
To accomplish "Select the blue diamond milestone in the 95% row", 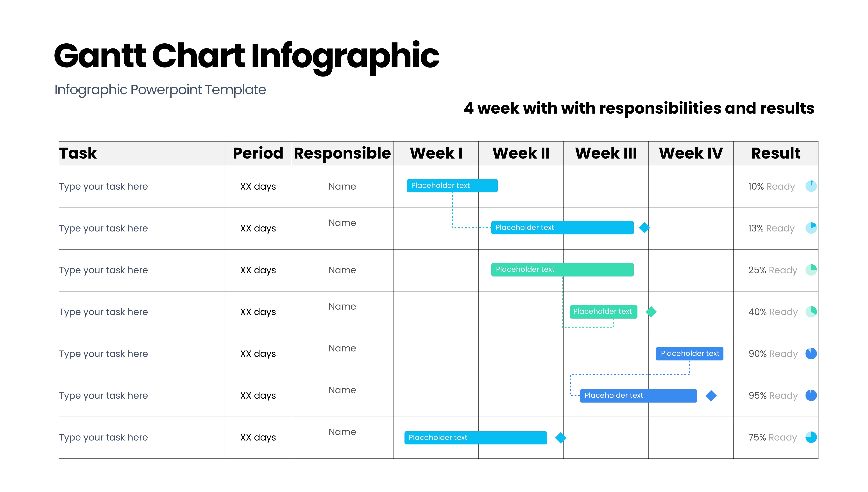I will coord(711,396).
